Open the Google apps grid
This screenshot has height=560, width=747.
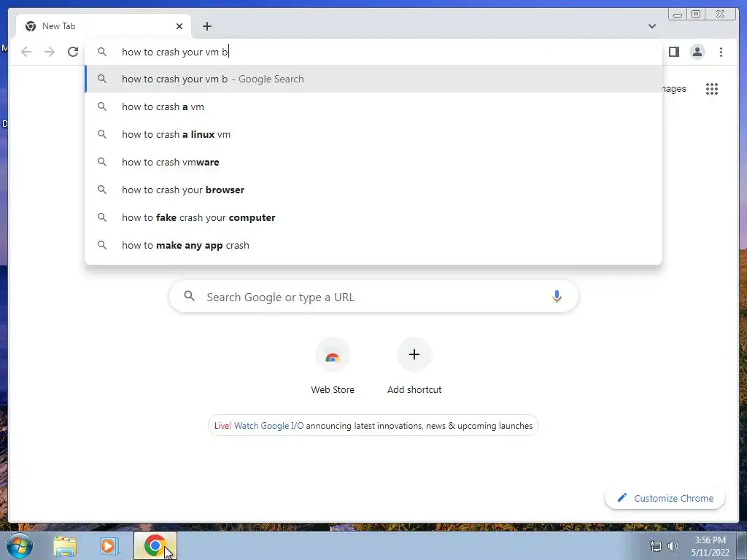pos(712,88)
